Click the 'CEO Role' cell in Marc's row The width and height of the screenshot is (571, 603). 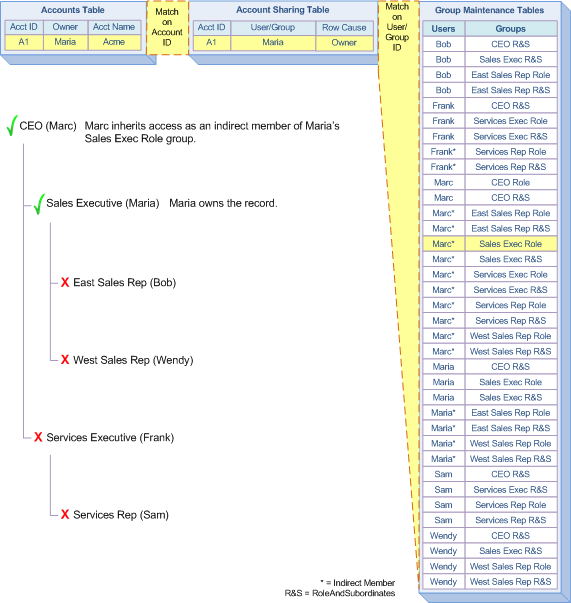click(x=511, y=183)
